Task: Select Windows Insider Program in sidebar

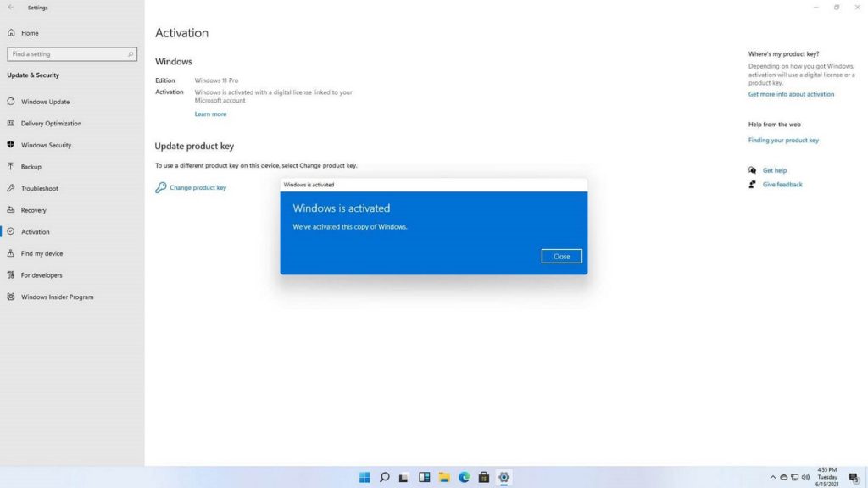Action: coord(57,297)
